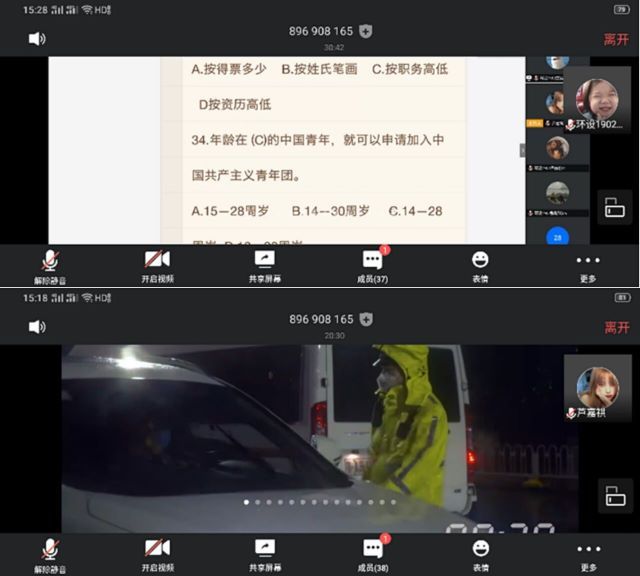The height and width of the screenshot is (576, 640).
Task: Tap the layout switch icon below the 环设1902 thumbnail
Action: [x=614, y=207]
